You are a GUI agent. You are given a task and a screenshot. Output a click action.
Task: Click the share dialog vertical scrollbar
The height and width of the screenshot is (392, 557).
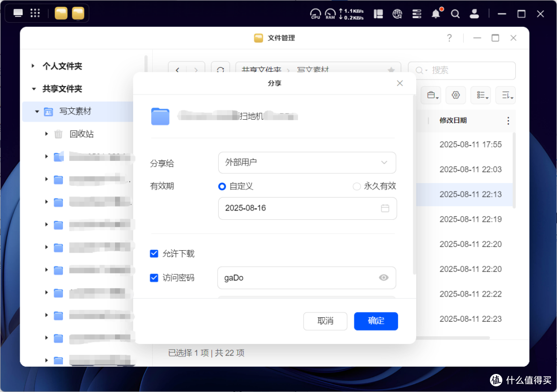click(x=414, y=185)
